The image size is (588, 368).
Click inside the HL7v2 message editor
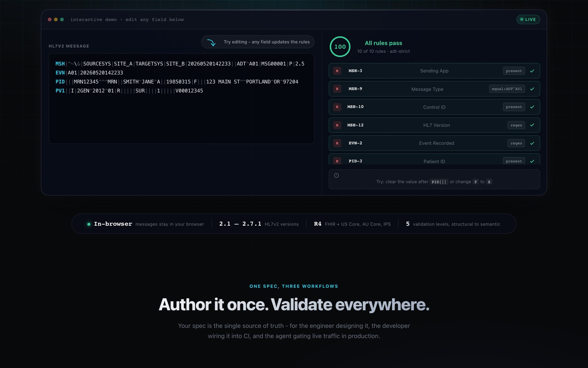[x=182, y=99]
